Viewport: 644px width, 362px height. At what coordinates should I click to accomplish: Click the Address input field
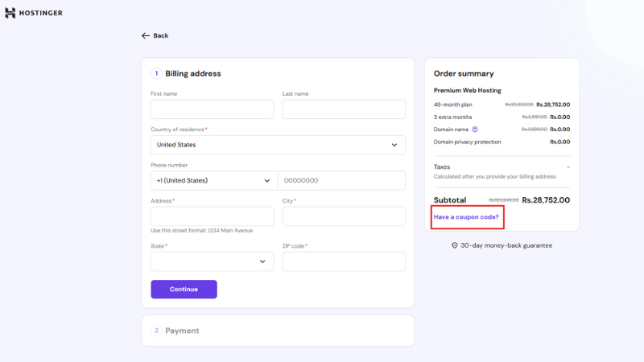point(212,216)
